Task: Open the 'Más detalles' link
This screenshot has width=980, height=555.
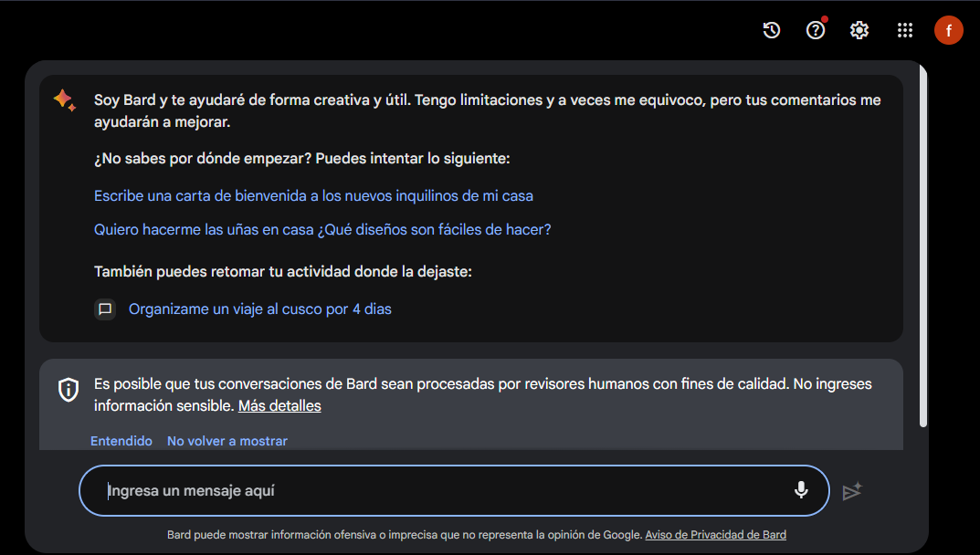Action: pos(279,405)
